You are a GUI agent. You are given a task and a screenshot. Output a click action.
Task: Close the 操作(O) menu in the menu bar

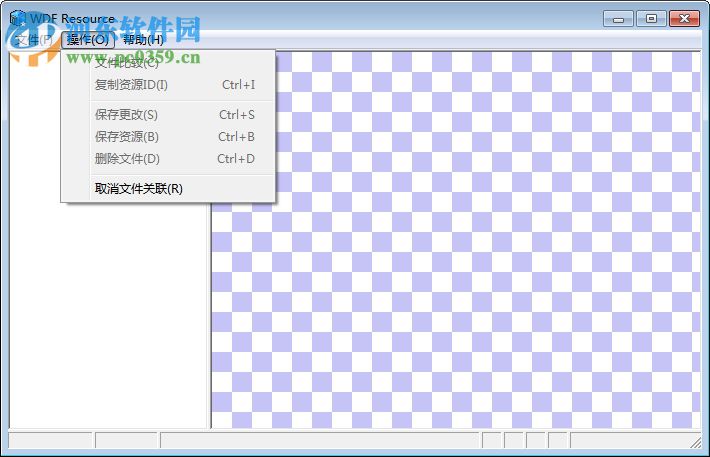coord(88,40)
